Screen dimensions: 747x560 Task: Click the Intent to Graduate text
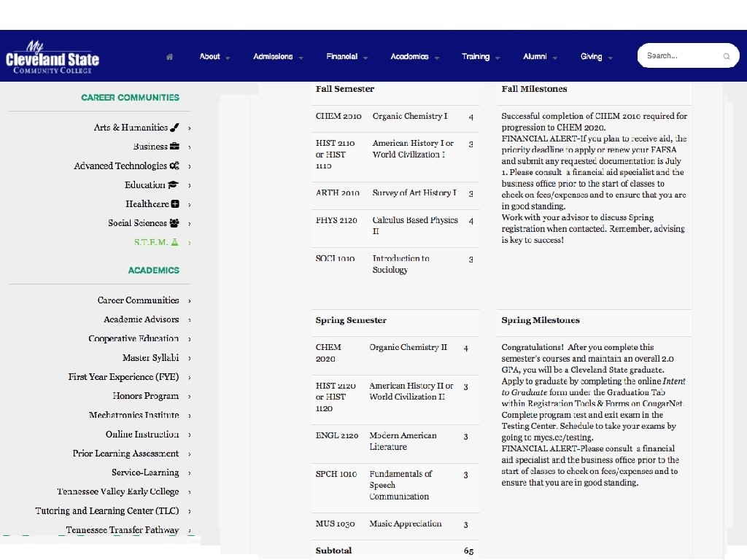point(593,386)
